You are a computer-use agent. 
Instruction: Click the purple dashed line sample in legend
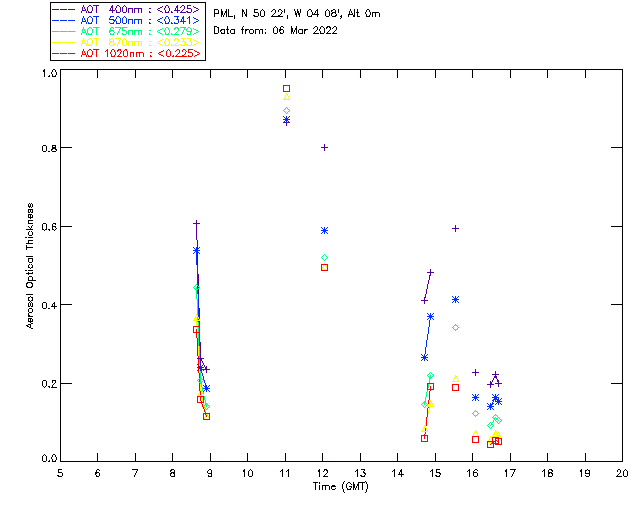pos(64,9)
